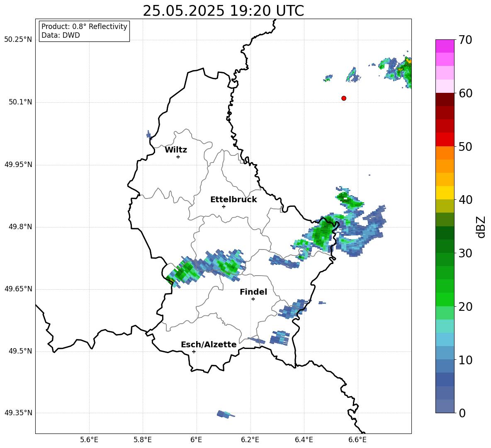The image size is (491, 448).
Task: Click the colorbar value 30
Action: (x=465, y=253)
